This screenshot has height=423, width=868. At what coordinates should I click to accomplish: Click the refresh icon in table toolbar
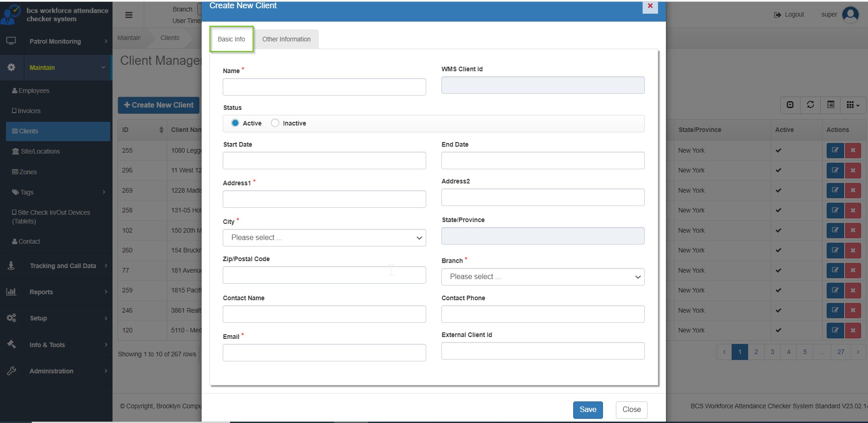coord(810,105)
